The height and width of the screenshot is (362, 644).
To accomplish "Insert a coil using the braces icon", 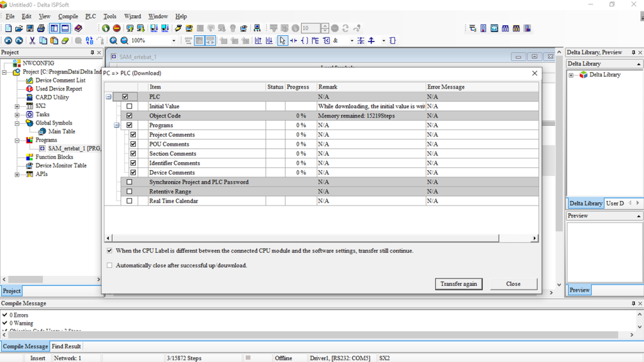I will point(305,41).
